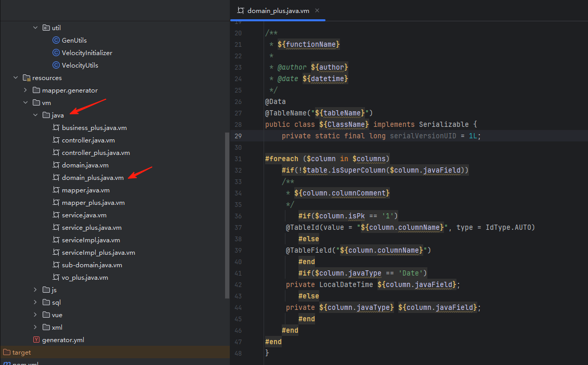Select generator.yml in the project tree

(x=63, y=340)
